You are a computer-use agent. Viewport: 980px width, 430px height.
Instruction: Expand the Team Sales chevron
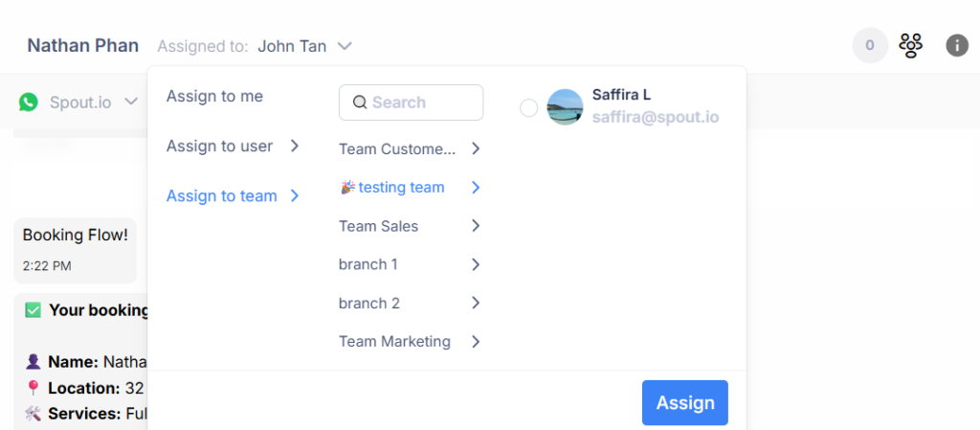[x=476, y=226]
